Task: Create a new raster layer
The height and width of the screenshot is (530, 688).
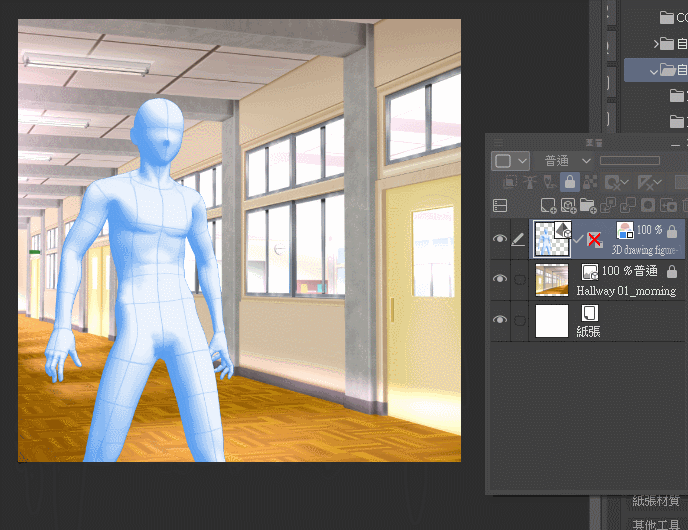Action: point(548,205)
